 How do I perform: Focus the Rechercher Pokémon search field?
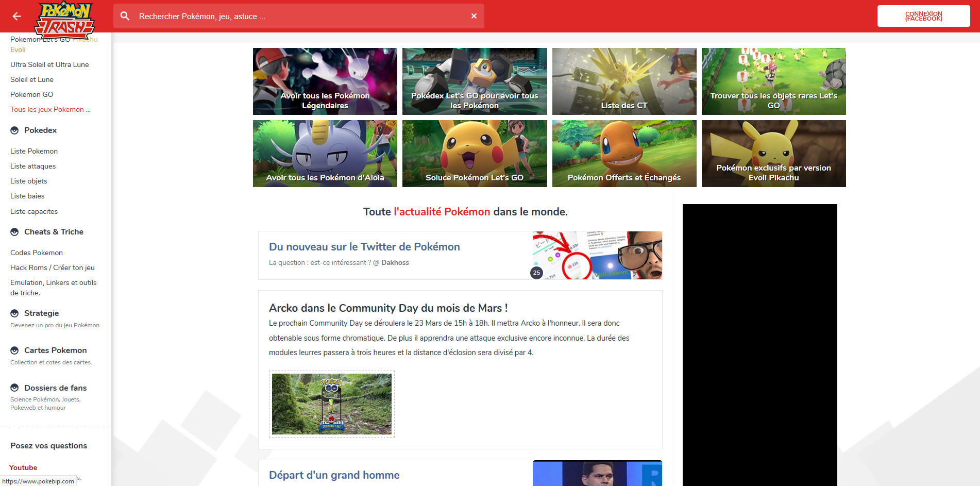click(x=299, y=16)
